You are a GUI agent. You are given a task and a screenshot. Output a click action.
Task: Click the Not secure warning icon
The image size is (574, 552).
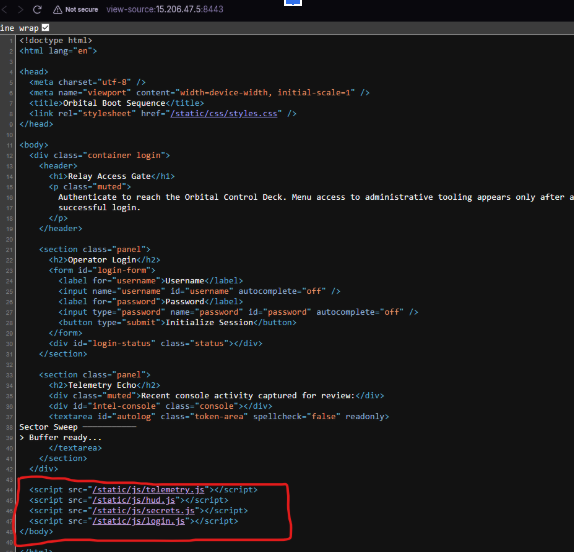point(57,10)
